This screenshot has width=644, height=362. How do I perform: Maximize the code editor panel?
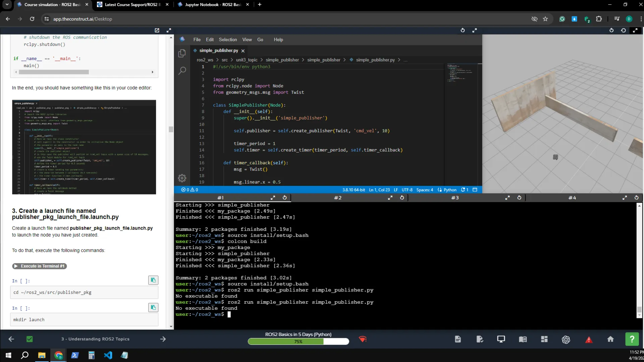(475, 30)
